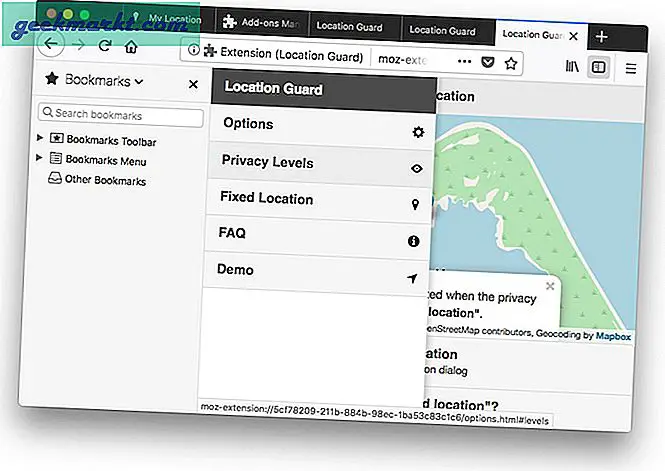Click the Pocket save icon
The width and height of the screenshot is (665, 471).
pos(486,62)
